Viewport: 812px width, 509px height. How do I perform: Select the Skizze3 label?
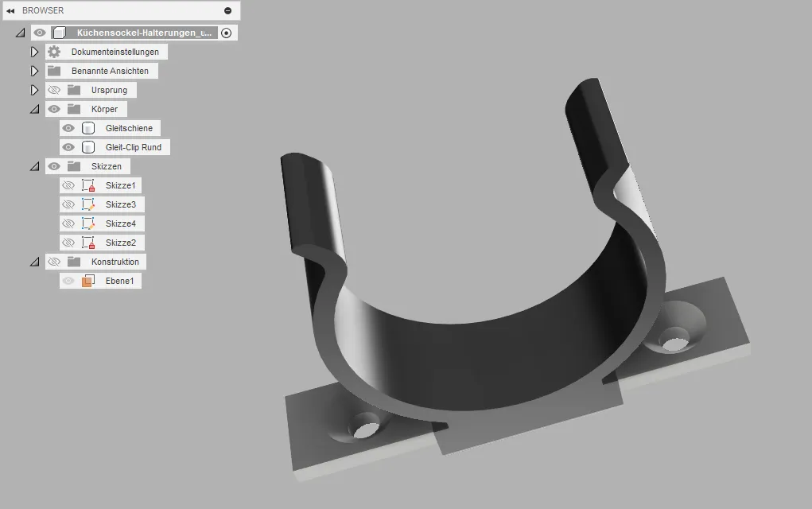121,204
